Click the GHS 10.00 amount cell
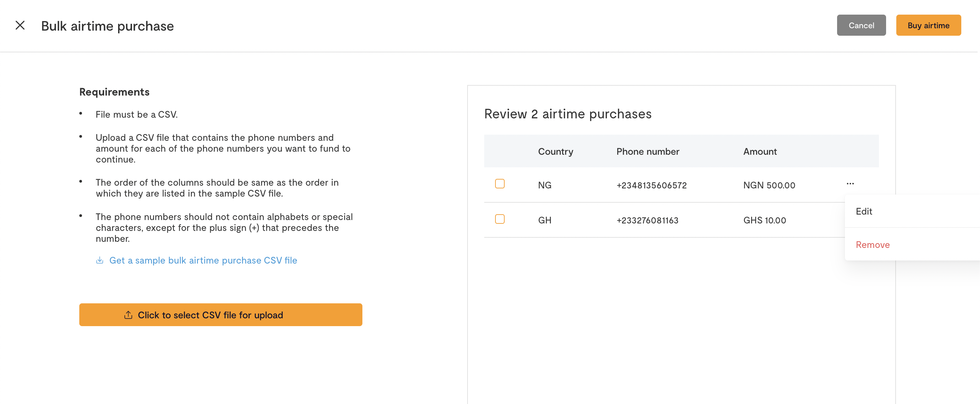980x404 pixels. pos(765,220)
